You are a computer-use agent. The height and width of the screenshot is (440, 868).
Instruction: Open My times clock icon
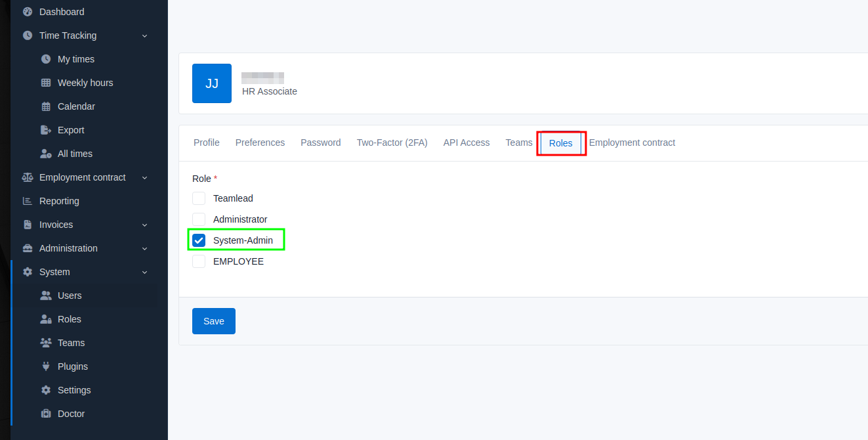click(46, 59)
